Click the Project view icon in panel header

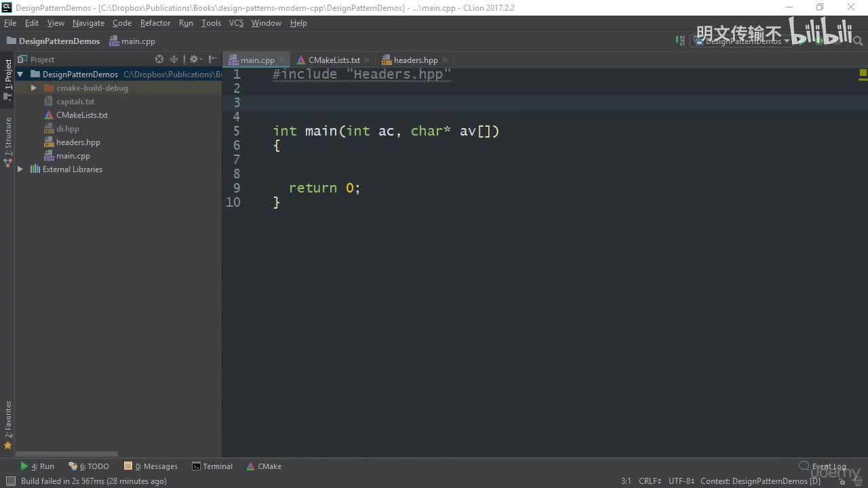pyautogui.click(x=22, y=60)
